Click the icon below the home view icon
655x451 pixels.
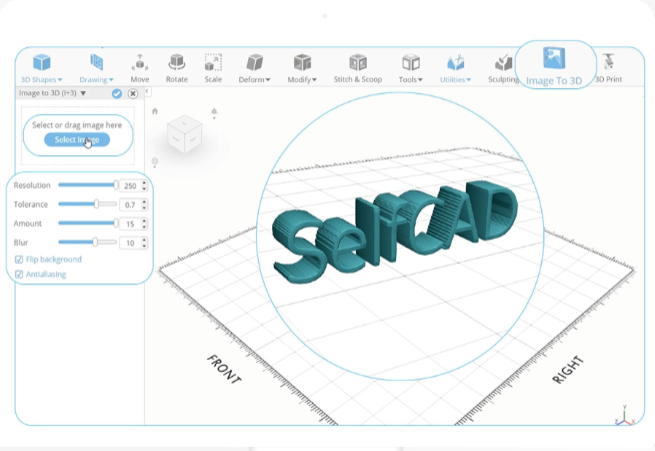pyautogui.click(x=155, y=162)
